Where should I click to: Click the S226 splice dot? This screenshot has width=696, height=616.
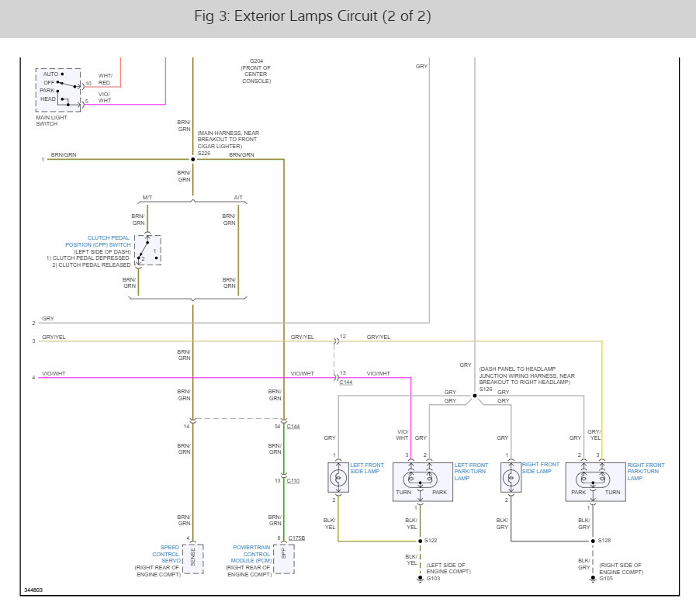click(192, 159)
